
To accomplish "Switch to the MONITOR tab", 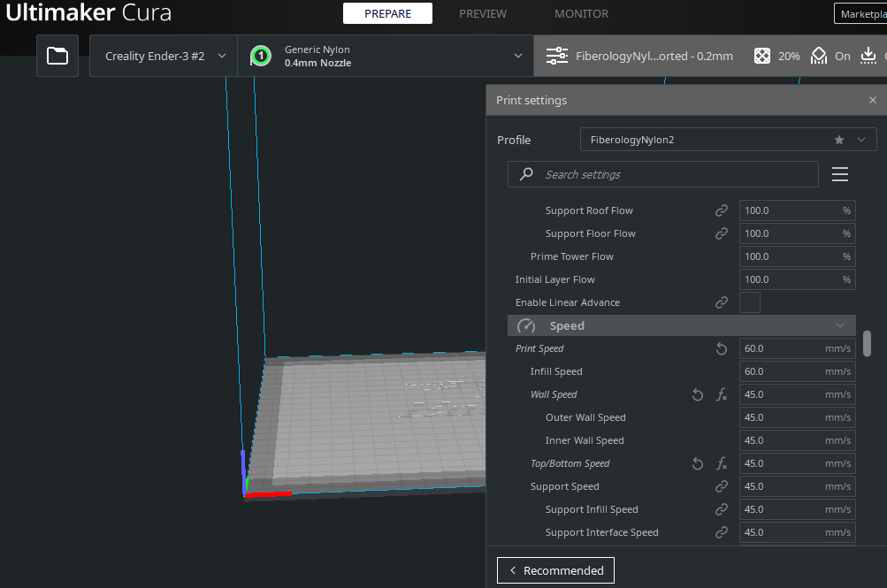I will point(581,13).
